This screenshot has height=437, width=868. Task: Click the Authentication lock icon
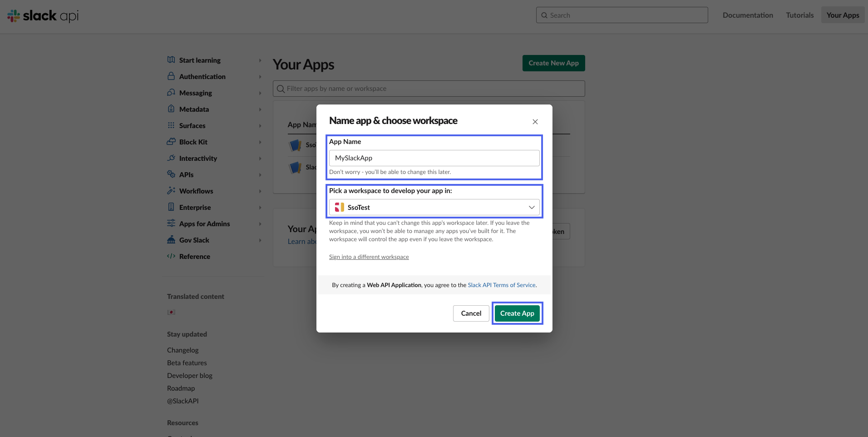click(171, 76)
